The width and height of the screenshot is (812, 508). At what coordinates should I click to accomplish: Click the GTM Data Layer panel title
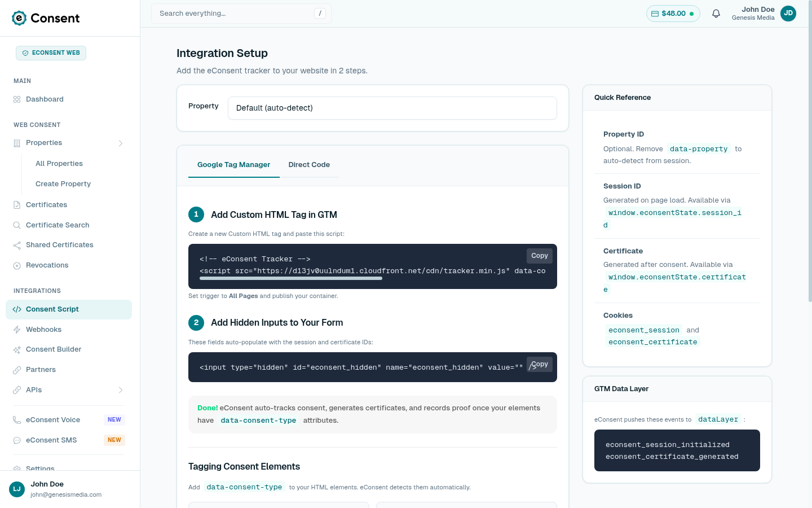coord(621,389)
